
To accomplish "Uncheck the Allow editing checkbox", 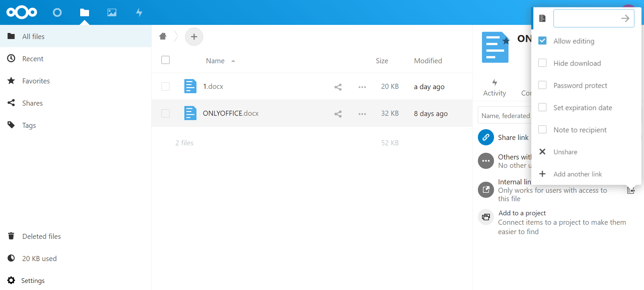I will (x=542, y=41).
